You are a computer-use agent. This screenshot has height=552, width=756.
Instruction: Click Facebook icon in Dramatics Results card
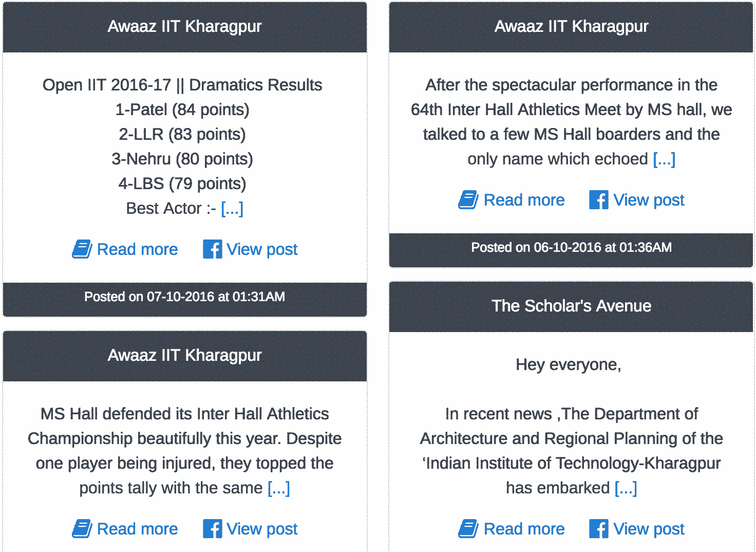212,249
